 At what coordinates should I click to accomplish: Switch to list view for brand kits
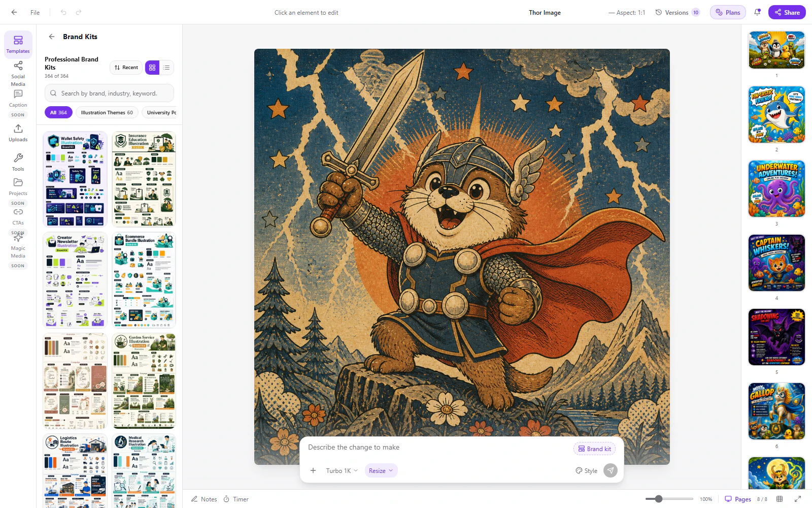pyautogui.click(x=166, y=68)
